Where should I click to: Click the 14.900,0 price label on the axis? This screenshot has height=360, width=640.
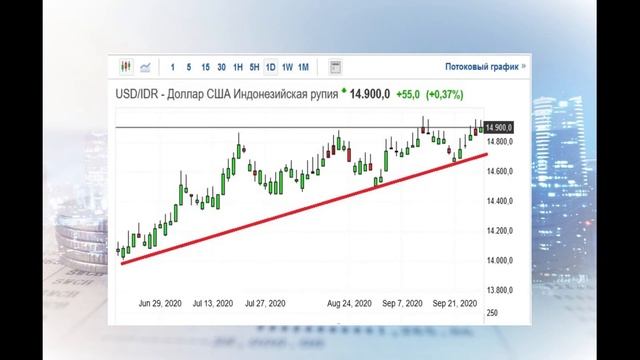(498, 128)
